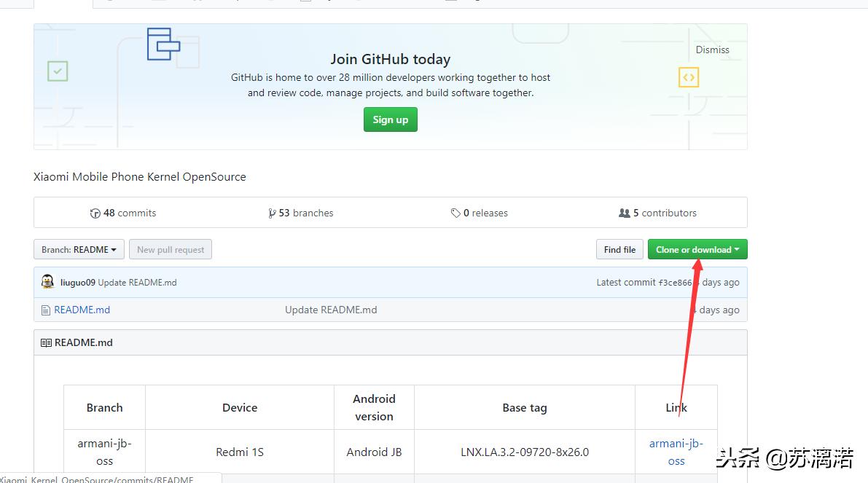The width and height of the screenshot is (868, 483).
Task: Click the New pull request button
Action: click(171, 250)
